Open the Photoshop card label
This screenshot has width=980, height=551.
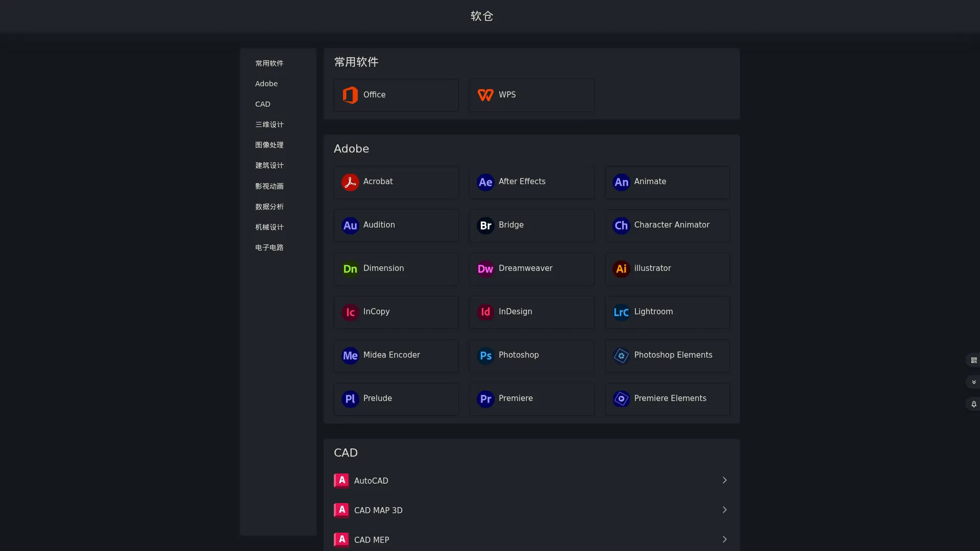tap(519, 355)
